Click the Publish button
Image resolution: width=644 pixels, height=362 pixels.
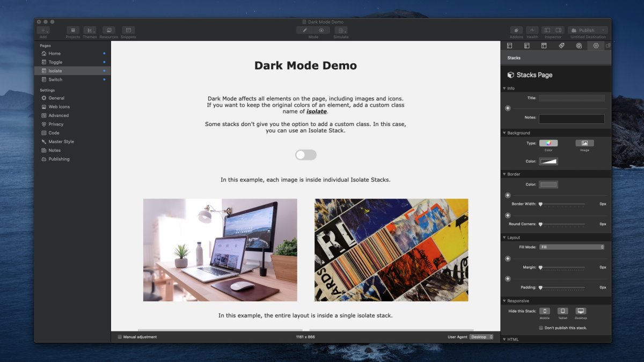tap(588, 29)
